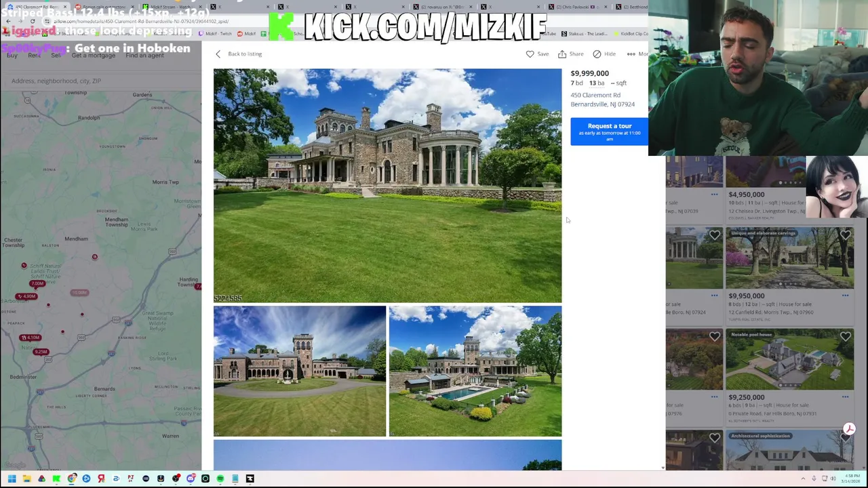Viewport: 868px width, 488px height.
Task: Open the KickBot Clip bookmark
Action: (631, 33)
